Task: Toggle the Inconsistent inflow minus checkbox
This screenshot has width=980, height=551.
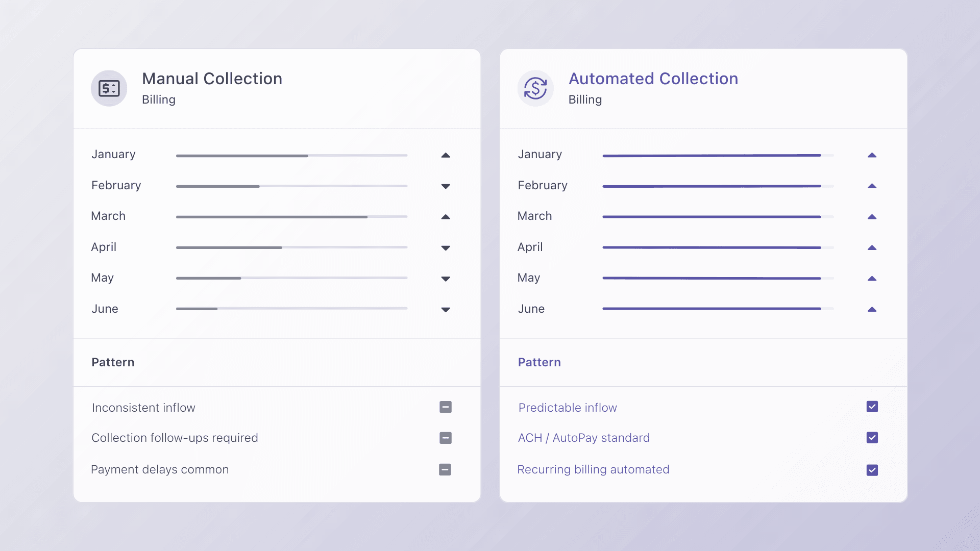Action: point(446,407)
